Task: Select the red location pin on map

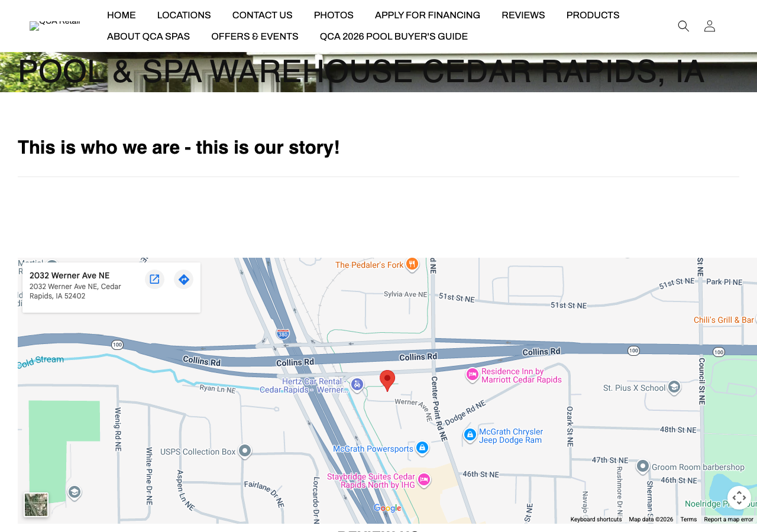Action: pos(387,381)
